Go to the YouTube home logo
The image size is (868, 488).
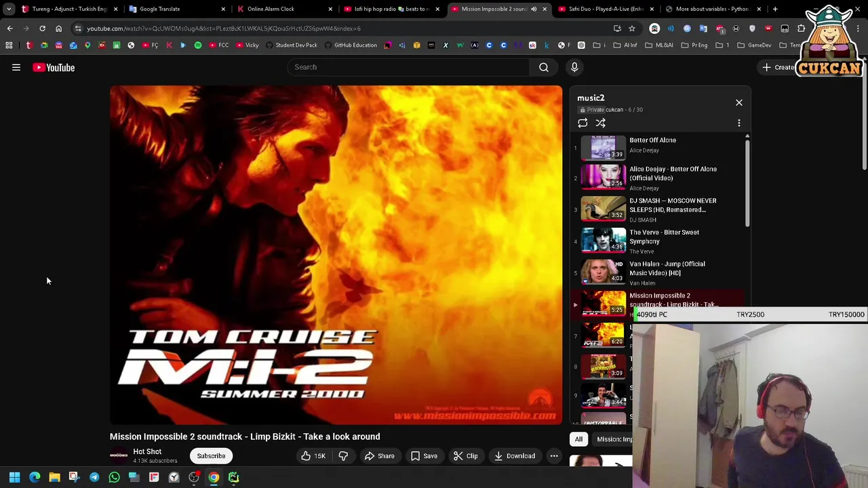click(x=54, y=67)
